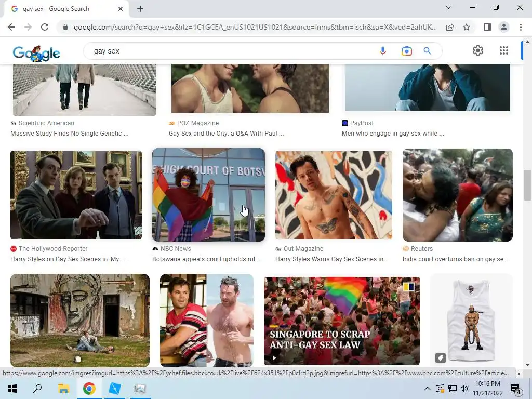Click the blue app taskbar icon
532x399 pixels.
(115, 389)
